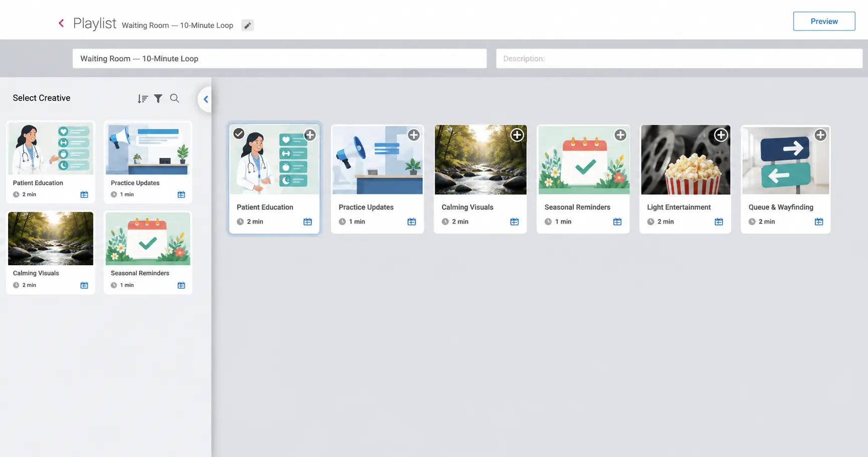Viewport: 868px width, 457px height.
Task: Search creatives with the magnifier icon
Action: tap(174, 98)
